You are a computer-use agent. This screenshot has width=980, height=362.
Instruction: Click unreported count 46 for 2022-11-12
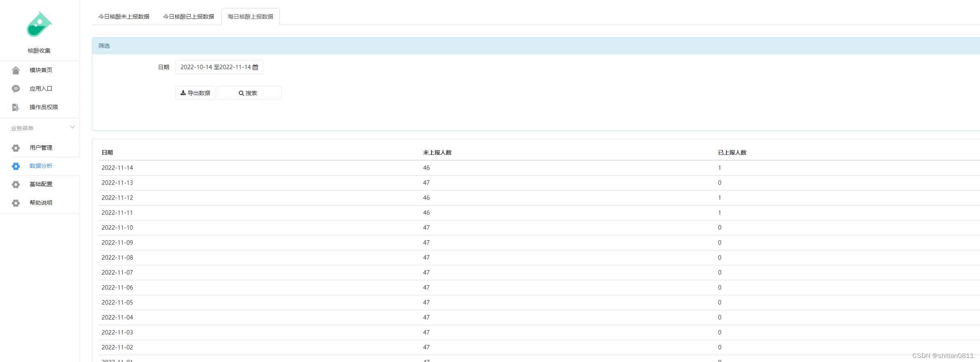427,198
